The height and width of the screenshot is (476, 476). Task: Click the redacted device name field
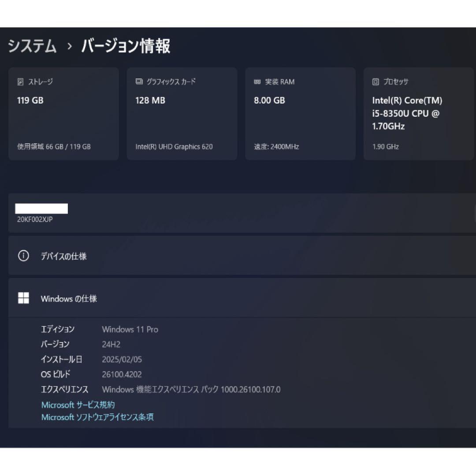[x=41, y=208]
